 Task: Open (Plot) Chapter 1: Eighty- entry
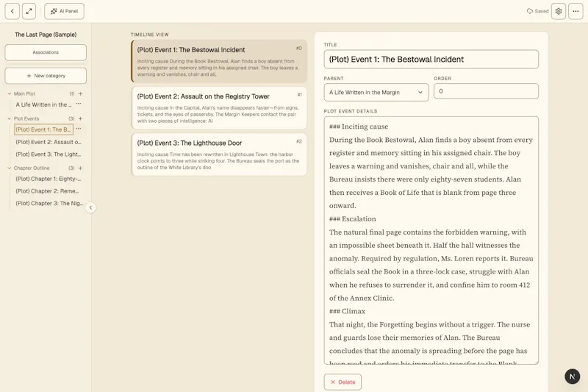[49, 179]
